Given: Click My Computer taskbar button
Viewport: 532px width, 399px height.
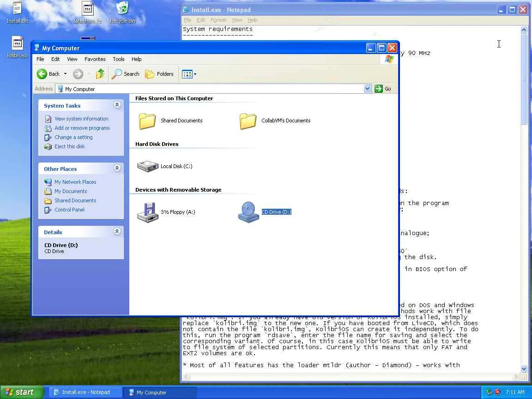Looking at the screenshot, I should tap(159, 393).
